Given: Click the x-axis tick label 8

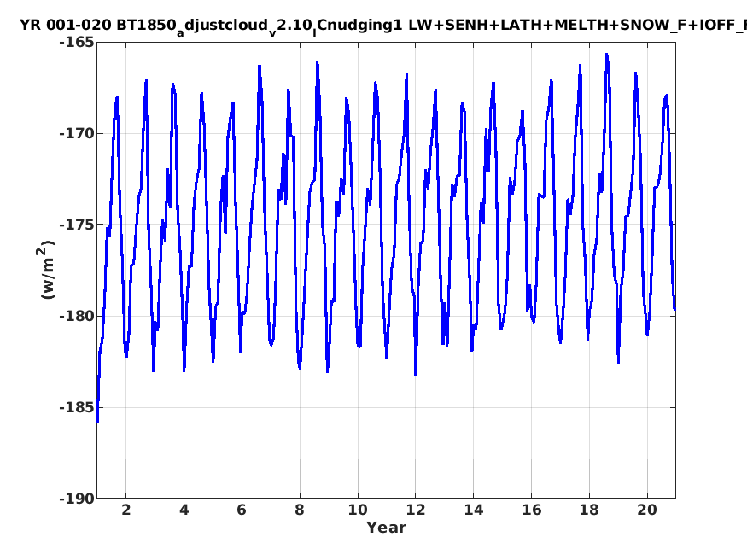Looking at the screenshot, I should [x=300, y=510].
